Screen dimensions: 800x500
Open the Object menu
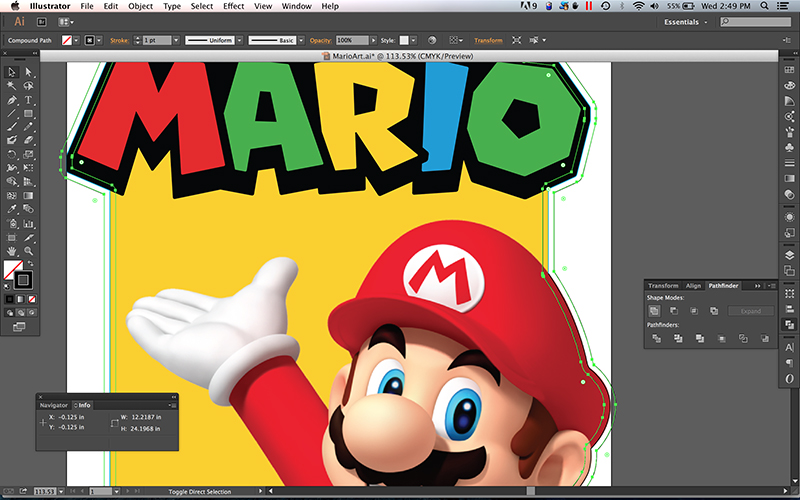[x=140, y=6]
